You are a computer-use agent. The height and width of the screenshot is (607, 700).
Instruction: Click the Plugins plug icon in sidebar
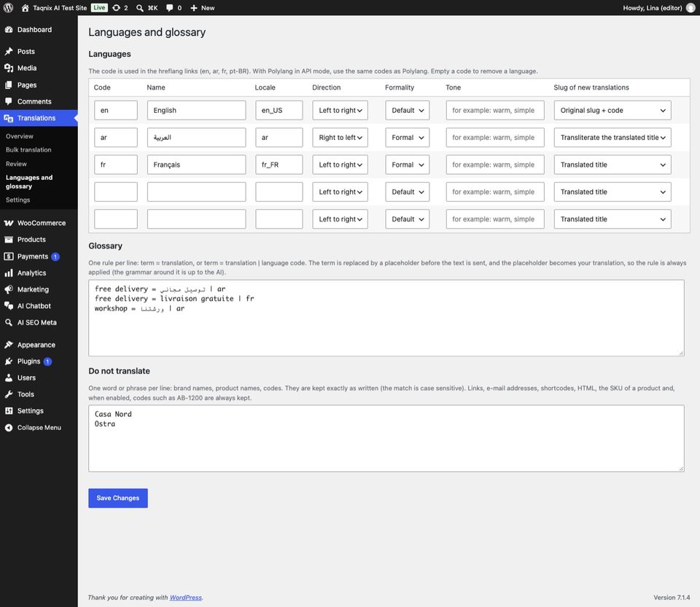(9, 361)
